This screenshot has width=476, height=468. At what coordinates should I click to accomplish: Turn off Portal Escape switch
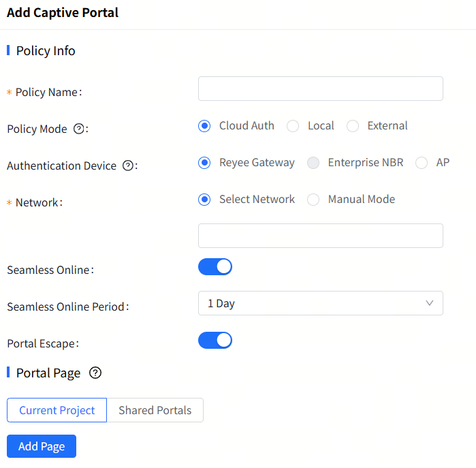(215, 340)
